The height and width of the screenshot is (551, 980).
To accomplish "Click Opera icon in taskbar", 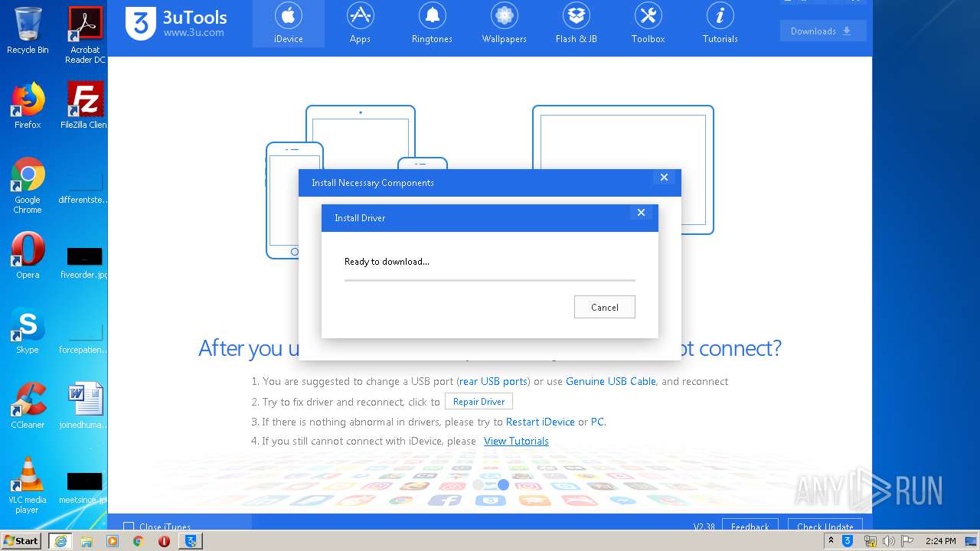I will click(165, 541).
